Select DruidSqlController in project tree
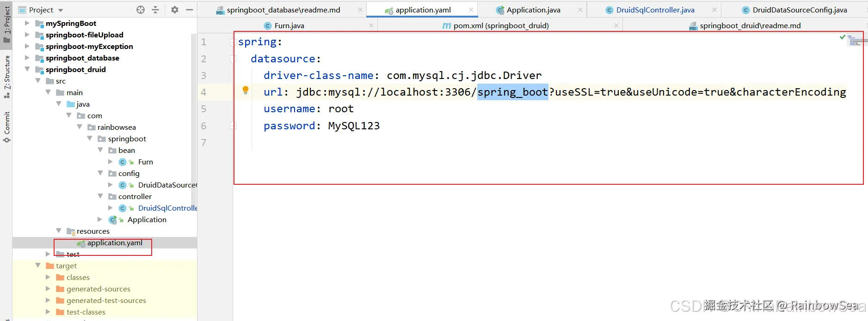Screen dimensions: 868x321 (x=167, y=208)
